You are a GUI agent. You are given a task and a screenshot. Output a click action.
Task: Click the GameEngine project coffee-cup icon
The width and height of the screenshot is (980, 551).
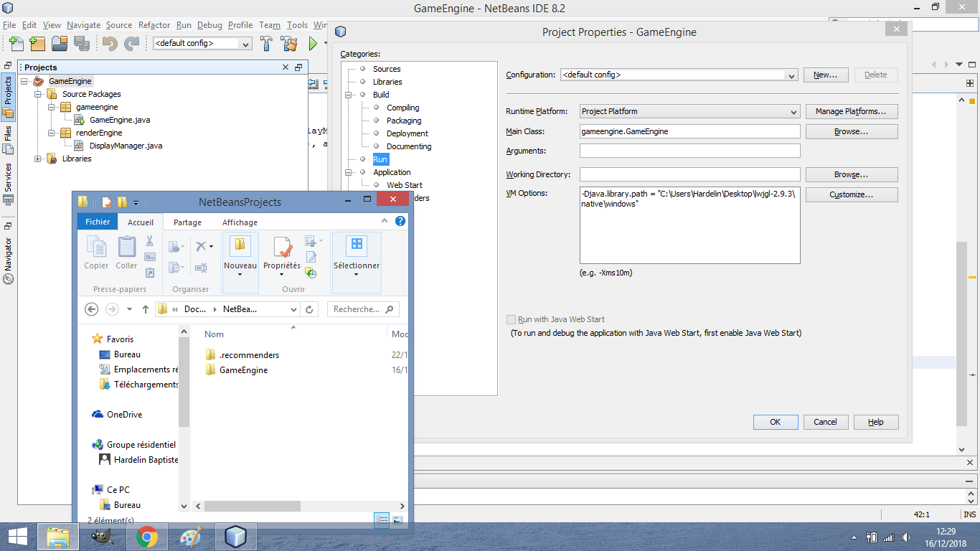39,81
